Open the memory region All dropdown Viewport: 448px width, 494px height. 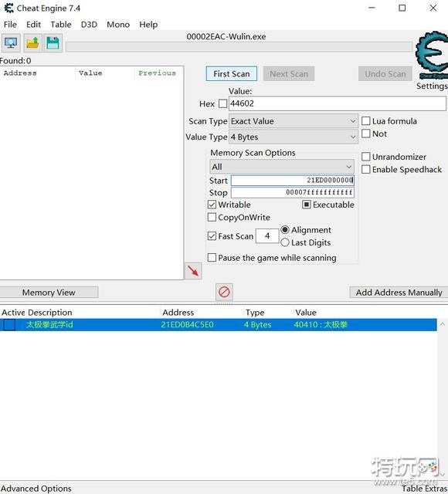point(281,167)
